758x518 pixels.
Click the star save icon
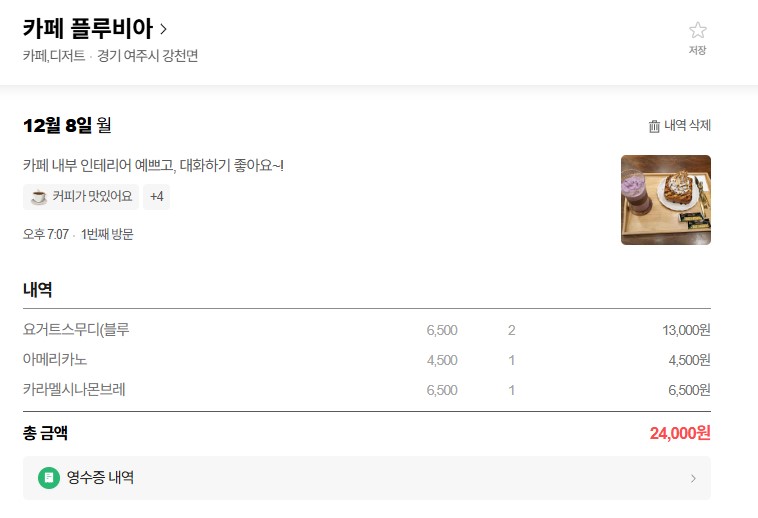697,31
